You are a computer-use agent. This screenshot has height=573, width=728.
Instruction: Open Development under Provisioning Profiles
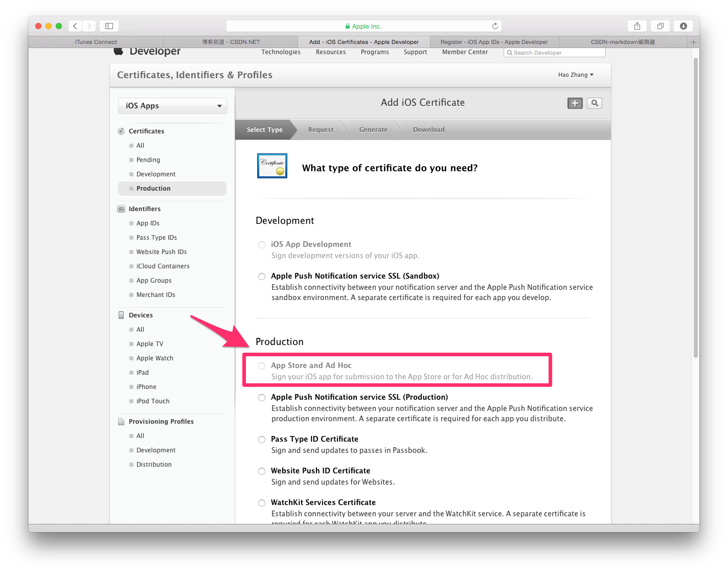pos(156,450)
